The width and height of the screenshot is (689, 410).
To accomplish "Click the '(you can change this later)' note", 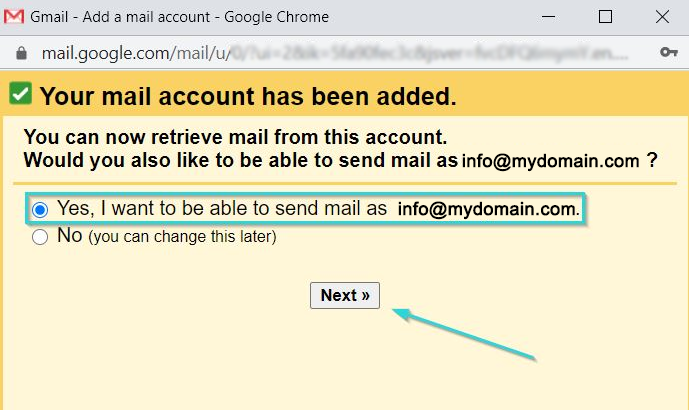I will coord(181,237).
